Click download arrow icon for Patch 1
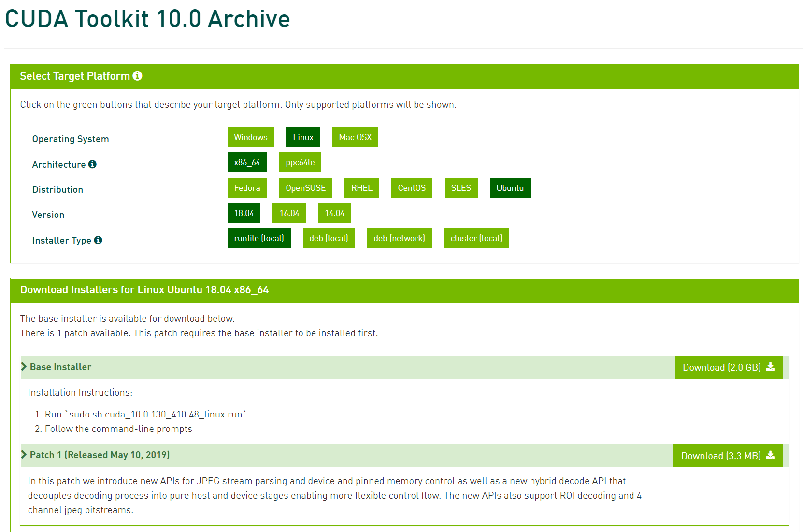The width and height of the screenshot is (803, 532). click(771, 455)
